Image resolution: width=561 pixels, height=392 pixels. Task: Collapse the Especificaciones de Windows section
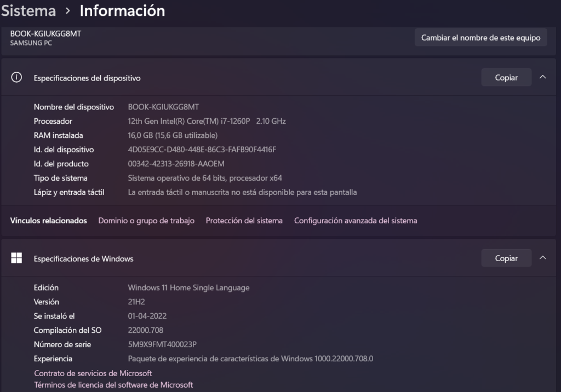[542, 258]
